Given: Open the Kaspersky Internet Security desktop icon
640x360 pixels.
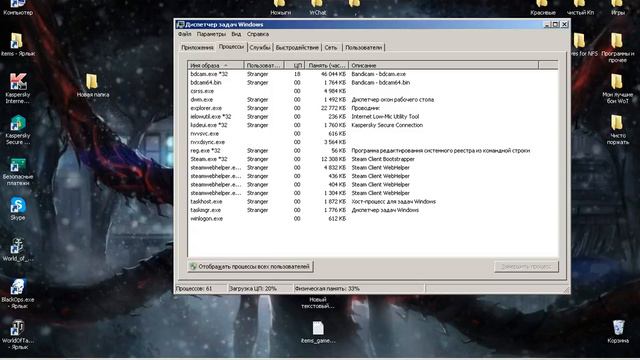Looking at the screenshot, I should point(18,82).
